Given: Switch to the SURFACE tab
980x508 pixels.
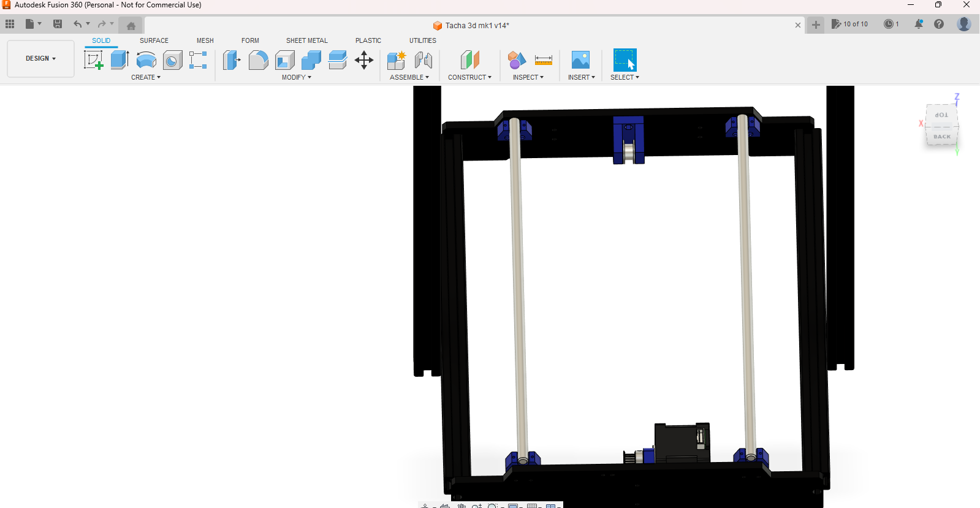Looking at the screenshot, I should coord(154,40).
